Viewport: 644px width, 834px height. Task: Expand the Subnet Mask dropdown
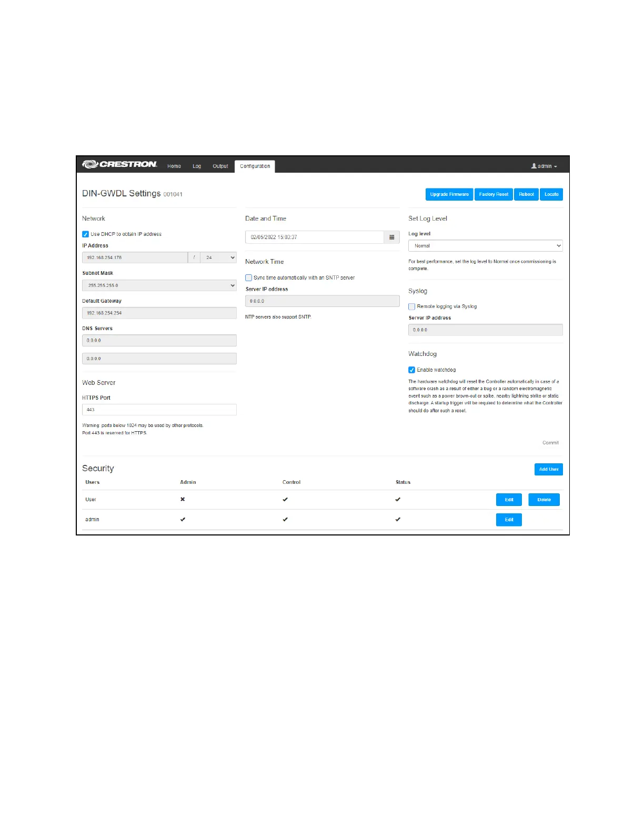(159, 285)
